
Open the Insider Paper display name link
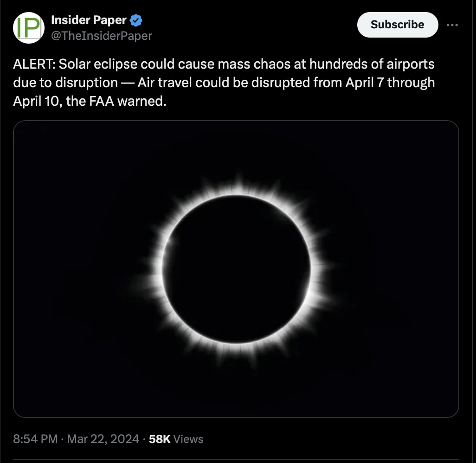(x=89, y=20)
